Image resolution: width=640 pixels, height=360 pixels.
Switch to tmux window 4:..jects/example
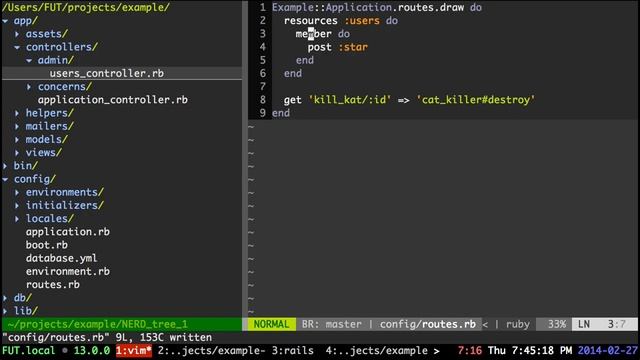click(377, 351)
